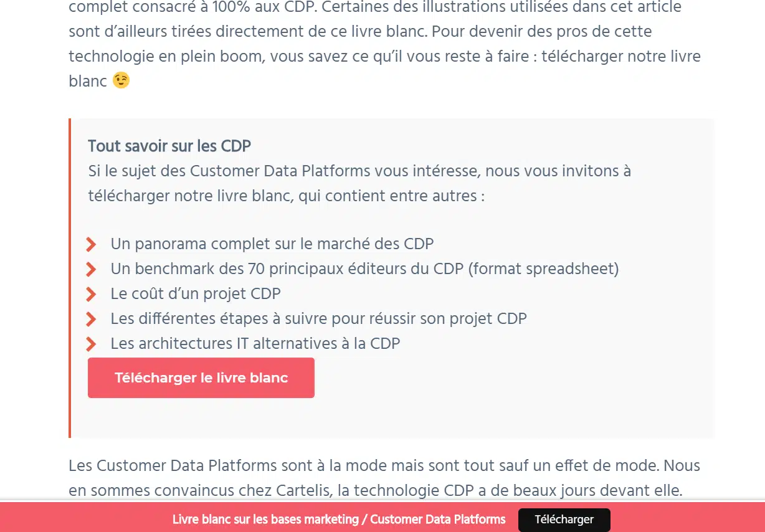This screenshot has height=532, width=765.
Task: Click "Les architectures IT alternatives à la CDP" text
Action: point(255,343)
